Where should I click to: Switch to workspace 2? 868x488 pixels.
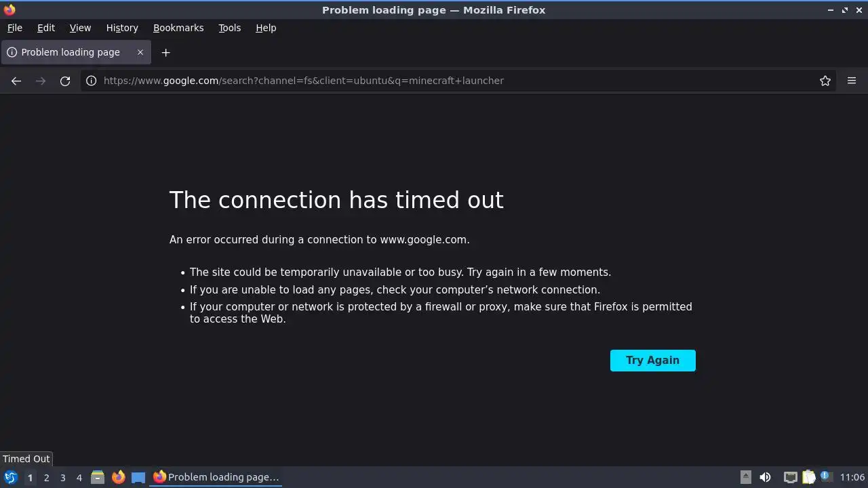point(46,477)
